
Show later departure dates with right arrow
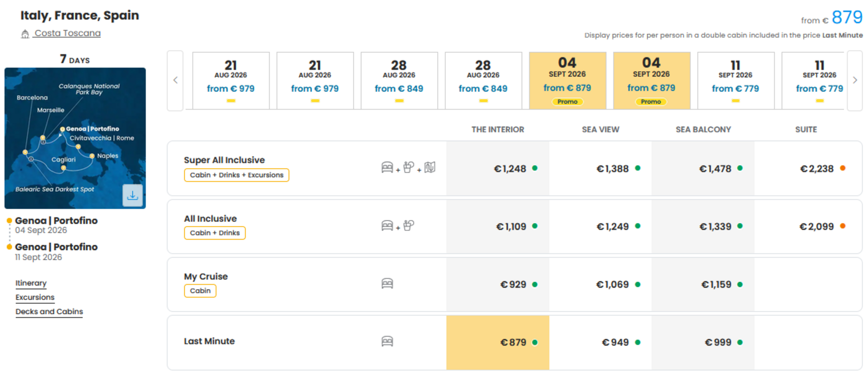click(855, 80)
